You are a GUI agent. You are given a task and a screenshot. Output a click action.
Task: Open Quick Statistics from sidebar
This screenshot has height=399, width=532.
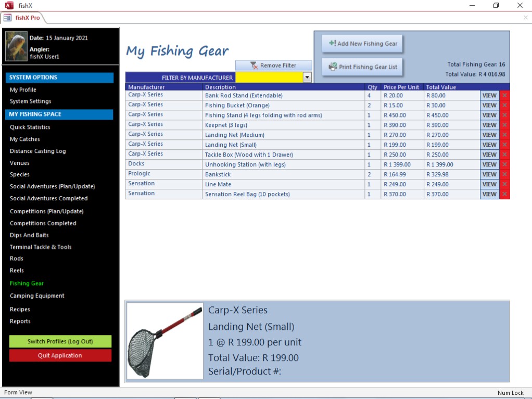point(30,127)
